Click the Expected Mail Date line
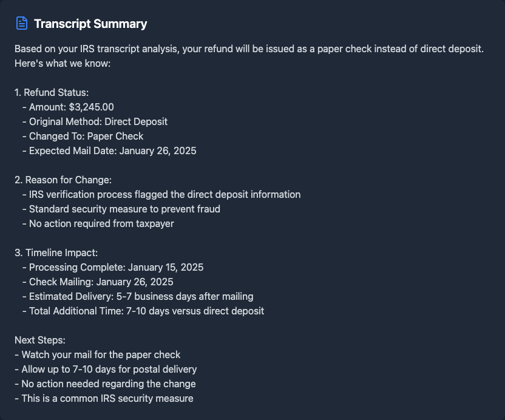This screenshot has width=505, height=420. tap(112, 151)
